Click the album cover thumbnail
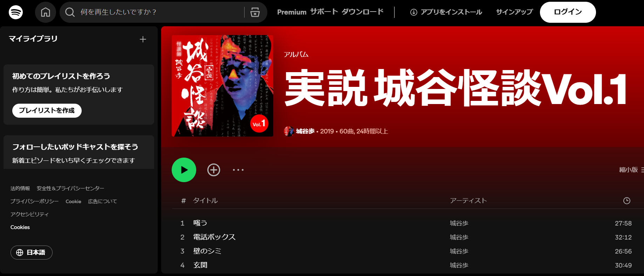 222,86
